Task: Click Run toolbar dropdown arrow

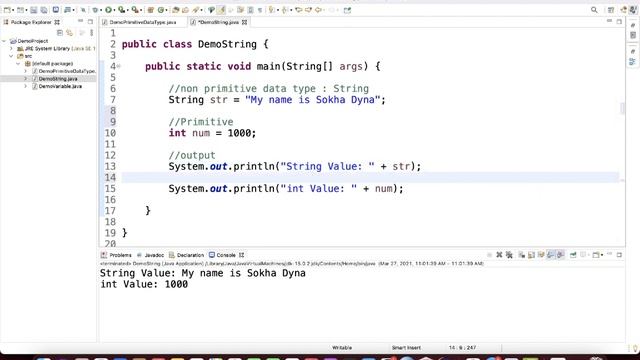Action: (x=114, y=10)
